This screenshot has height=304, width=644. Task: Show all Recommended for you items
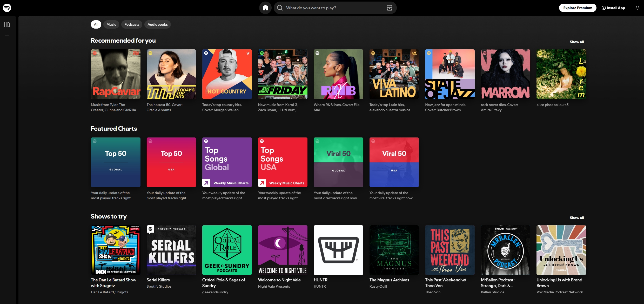(x=577, y=42)
